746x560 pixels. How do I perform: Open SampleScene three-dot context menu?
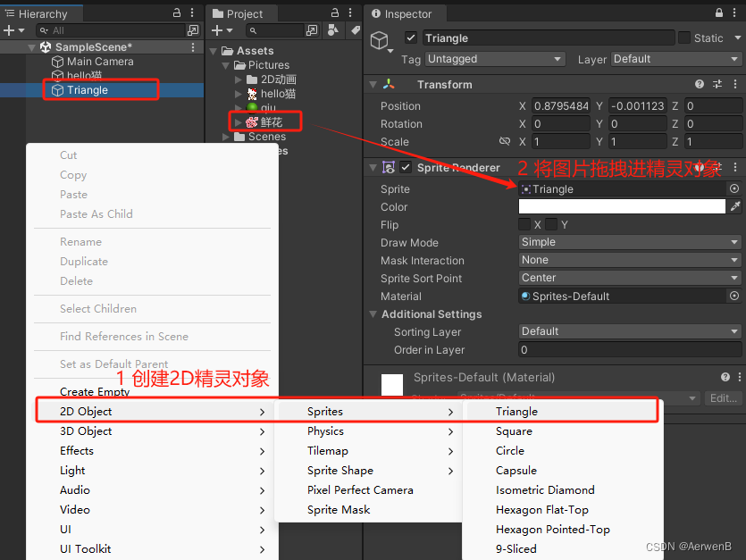point(193,47)
